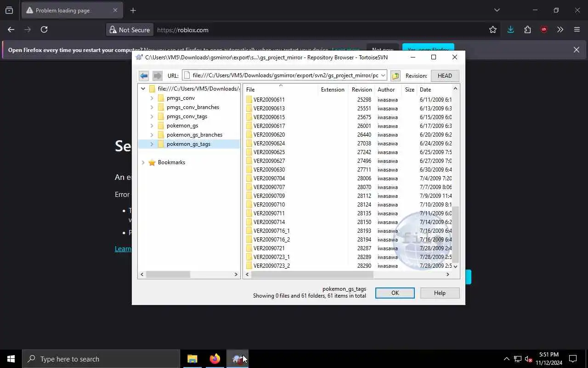Viewport: 588px width, 368px height.
Task: Open File Explorer from the taskbar
Action: tap(192, 359)
